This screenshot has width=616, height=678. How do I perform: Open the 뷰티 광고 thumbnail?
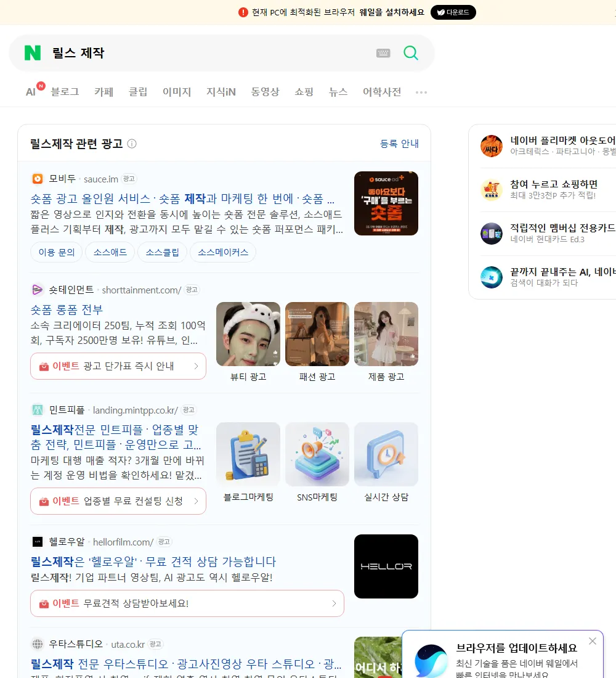248,334
